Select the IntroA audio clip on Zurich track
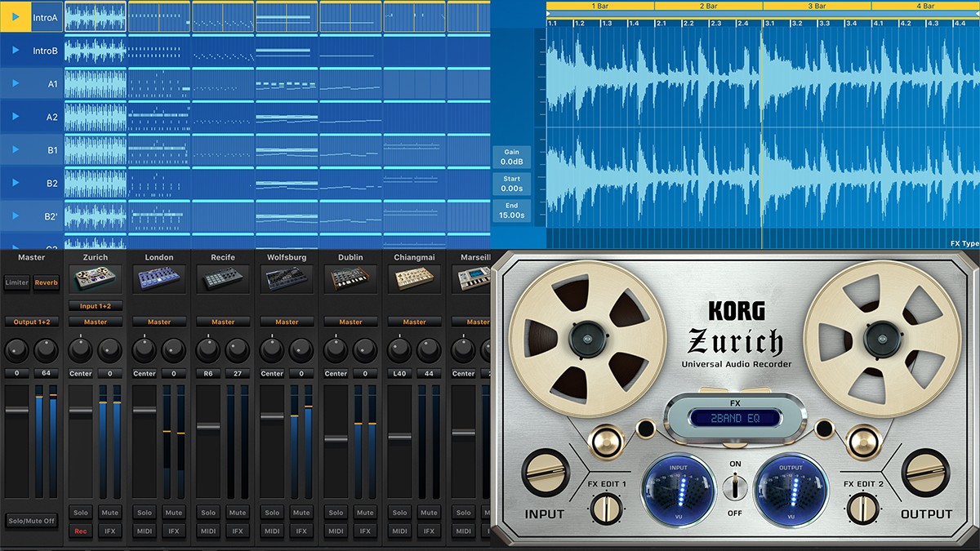The height and width of the screenshot is (551, 980). click(95, 17)
